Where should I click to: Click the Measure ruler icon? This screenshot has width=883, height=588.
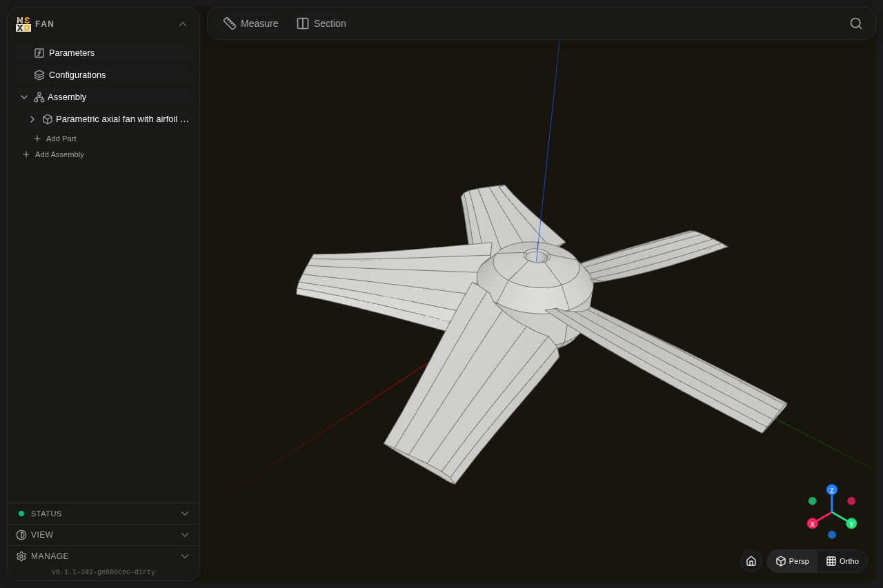230,23
